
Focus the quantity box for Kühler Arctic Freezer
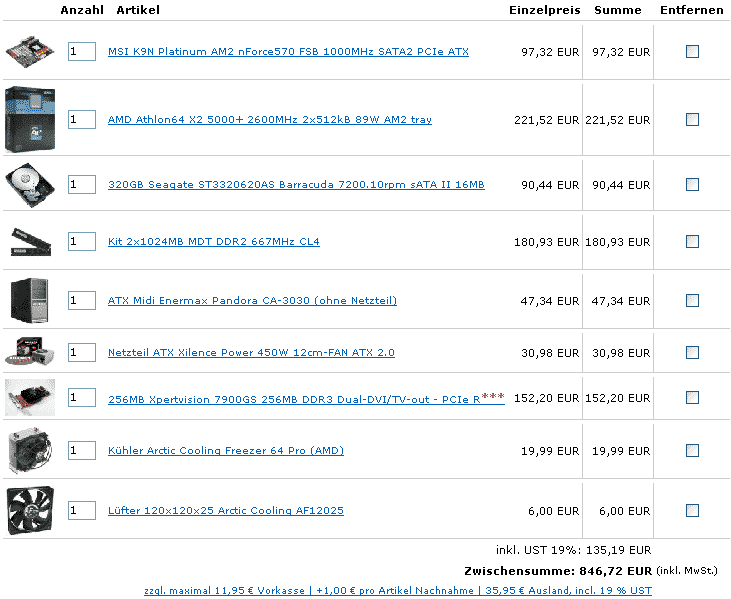point(81,450)
